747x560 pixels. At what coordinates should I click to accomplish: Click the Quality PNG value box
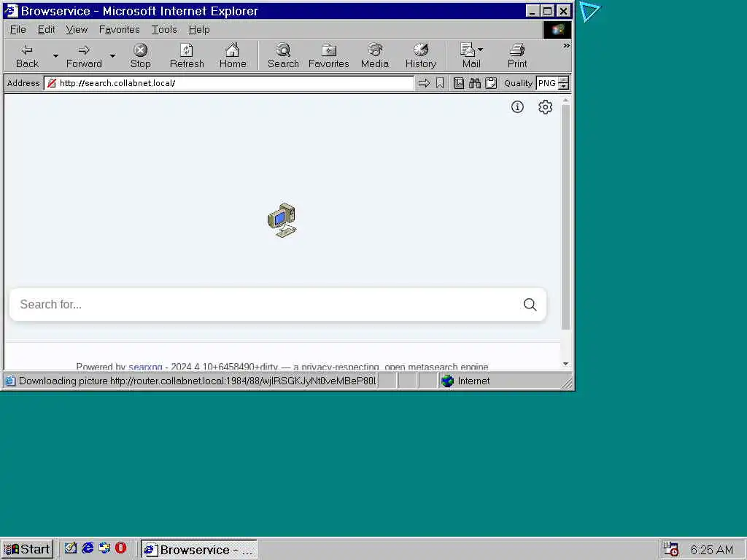[547, 83]
